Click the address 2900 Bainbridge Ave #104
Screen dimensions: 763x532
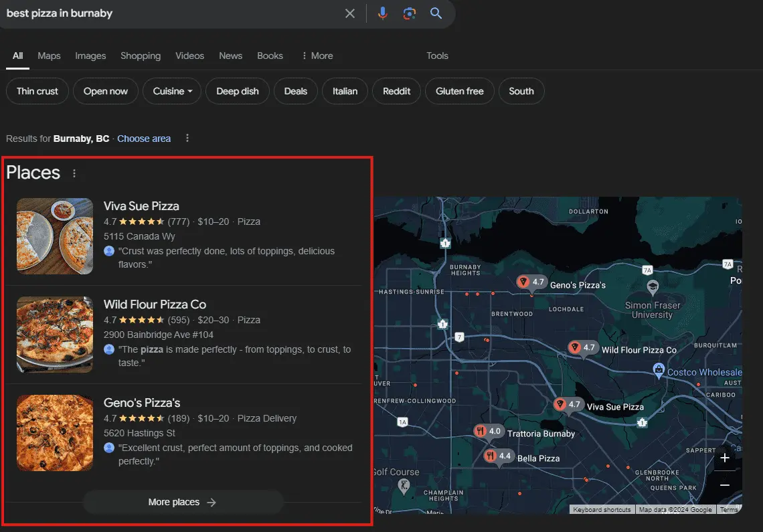[158, 335]
